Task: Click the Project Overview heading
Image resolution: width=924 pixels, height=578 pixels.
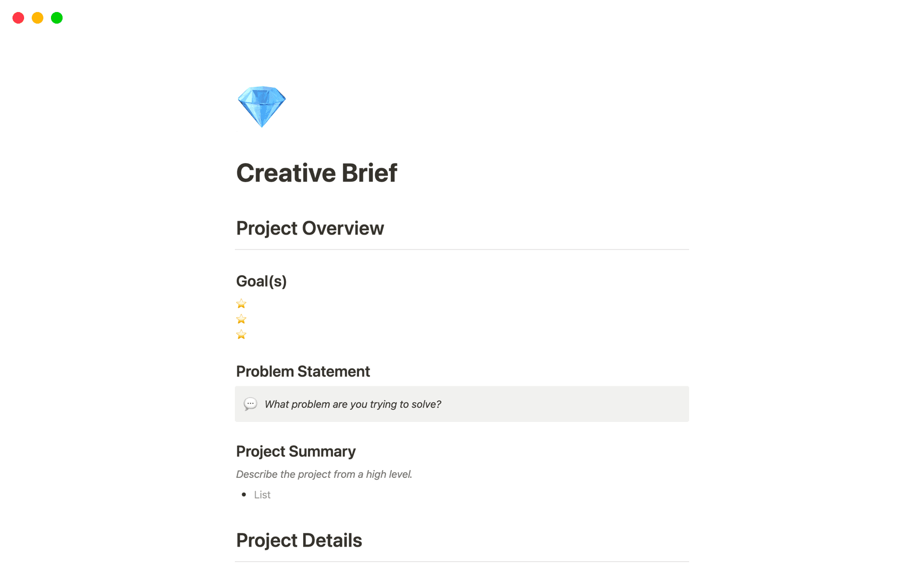Action: (x=310, y=228)
